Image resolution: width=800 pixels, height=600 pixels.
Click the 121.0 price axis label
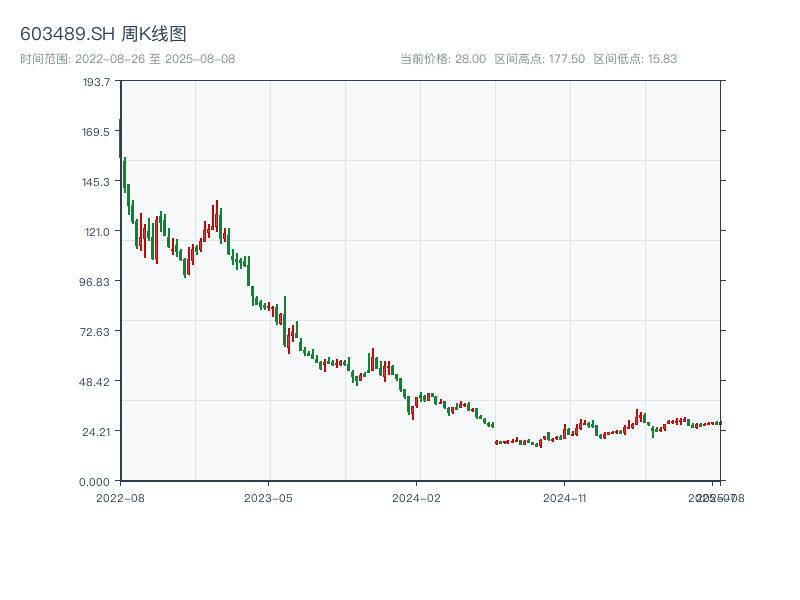[x=96, y=231]
